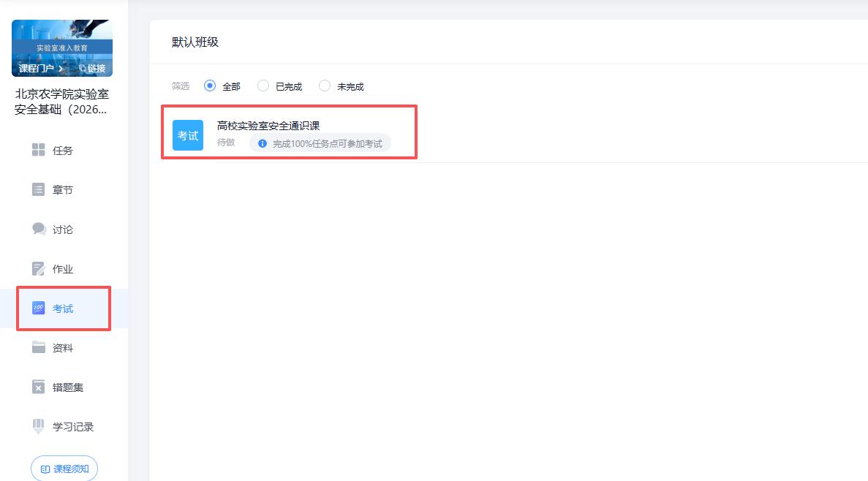The width and height of the screenshot is (868, 481).
Task: Select the 未完成 filter radio button
Action: (x=325, y=86)
